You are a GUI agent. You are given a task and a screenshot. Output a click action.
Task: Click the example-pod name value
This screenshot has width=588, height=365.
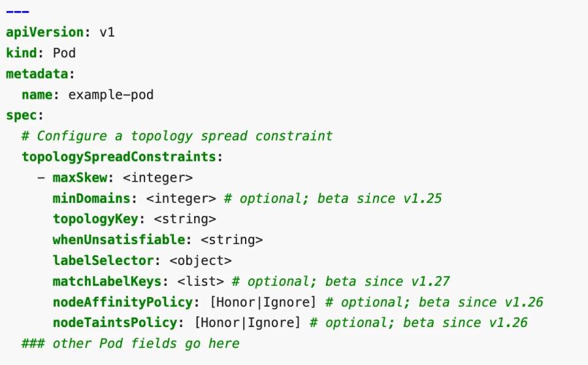pos(111,94)
